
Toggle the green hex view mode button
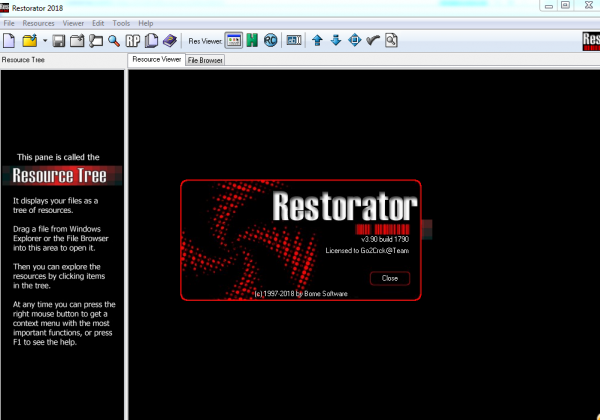(x=252, y=41)
